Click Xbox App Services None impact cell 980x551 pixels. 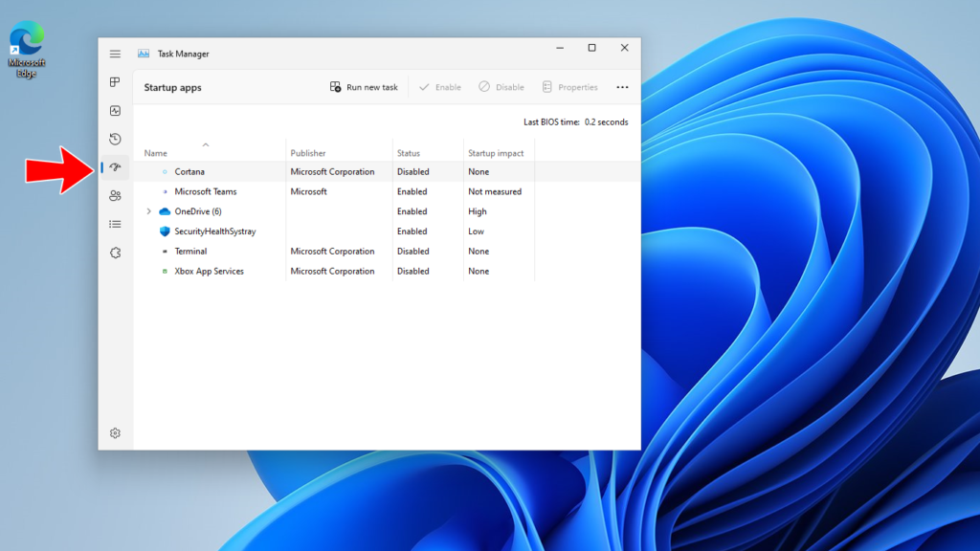click(x=479, y=271)
